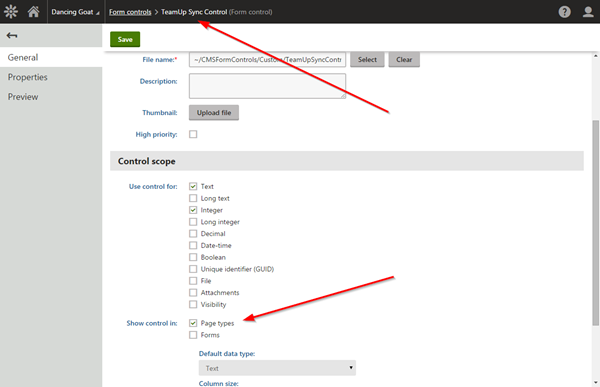Image resolution: width=600 pixels, height=387 pixels.
Task: Click the Control scope section heading
Action: click(x=147, y=161)
